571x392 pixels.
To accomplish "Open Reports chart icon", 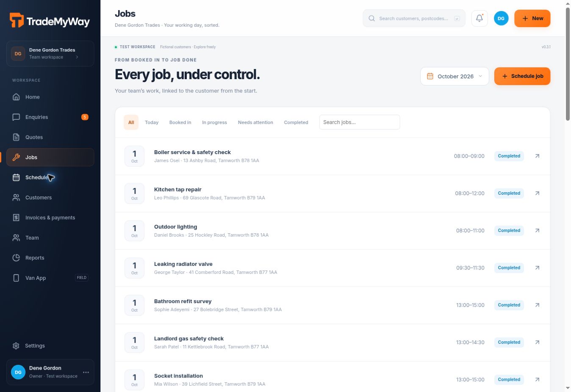I will click(16, 258).
